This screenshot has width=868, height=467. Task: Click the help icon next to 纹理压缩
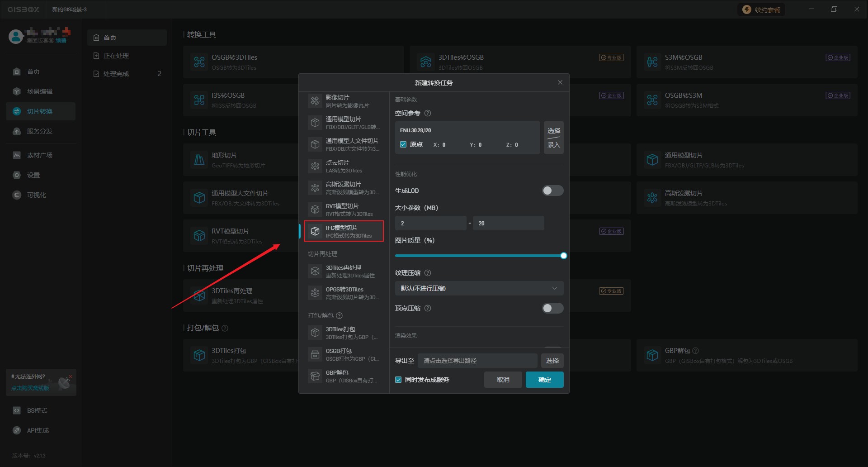[428, 273]
